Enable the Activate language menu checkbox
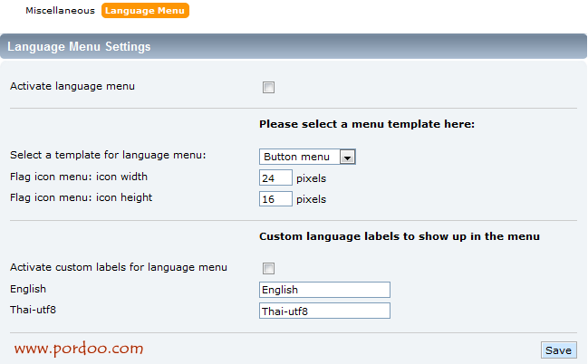Image resolution: width=588 pixels, height=364 pixels. tap(268, 87)
